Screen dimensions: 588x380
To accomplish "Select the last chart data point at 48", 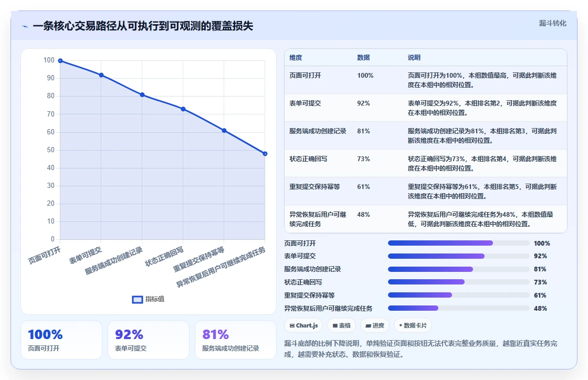I will (265, 154).
